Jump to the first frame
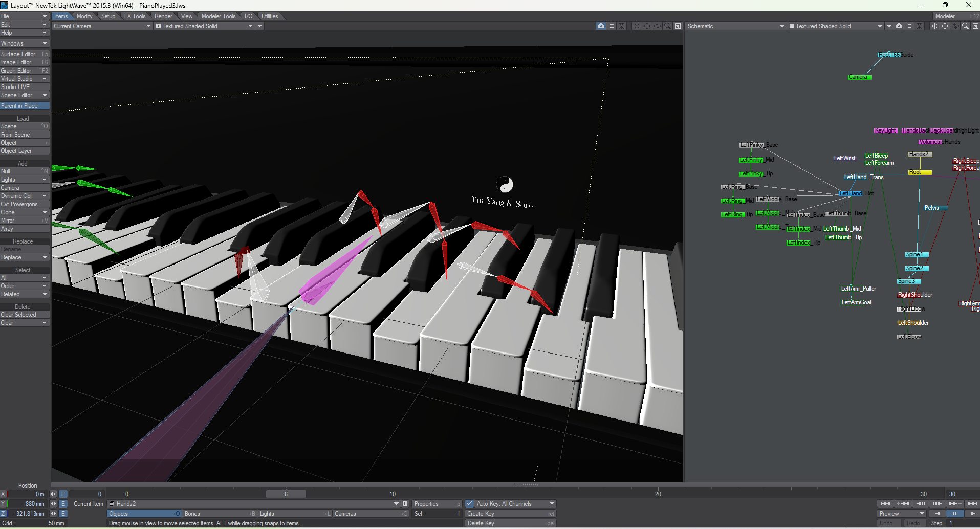Viewport: 980px width, 529px height. coord(885,504)
